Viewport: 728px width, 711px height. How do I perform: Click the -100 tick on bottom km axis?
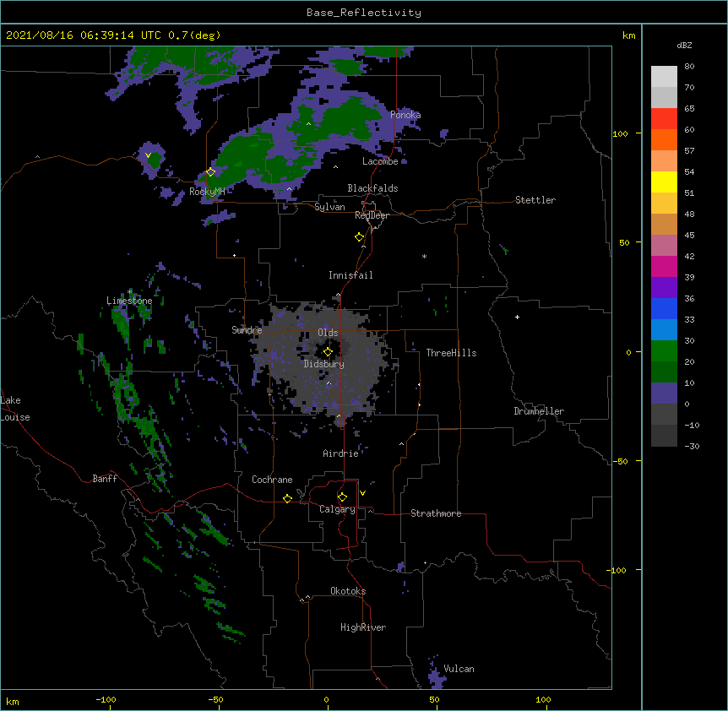pos(106,700)
